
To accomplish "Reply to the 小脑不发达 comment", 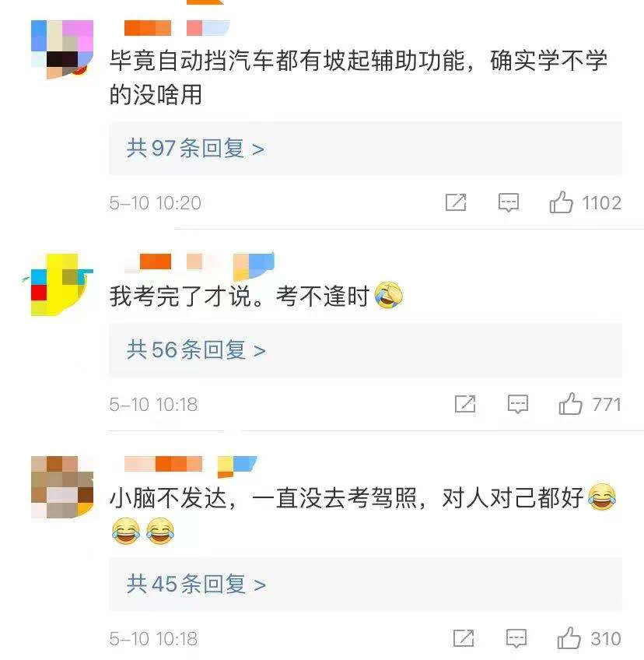I will (x=516, y=638).
